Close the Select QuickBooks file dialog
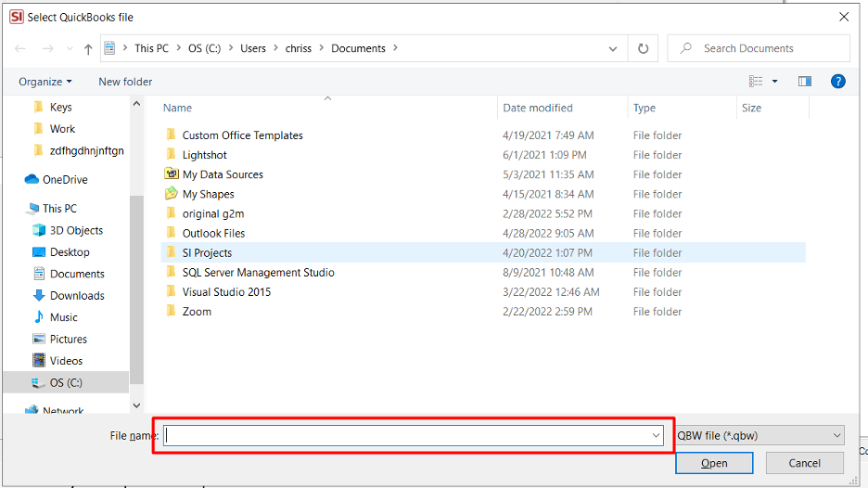The width and height of the screenshot is (868, 488). 844,18
